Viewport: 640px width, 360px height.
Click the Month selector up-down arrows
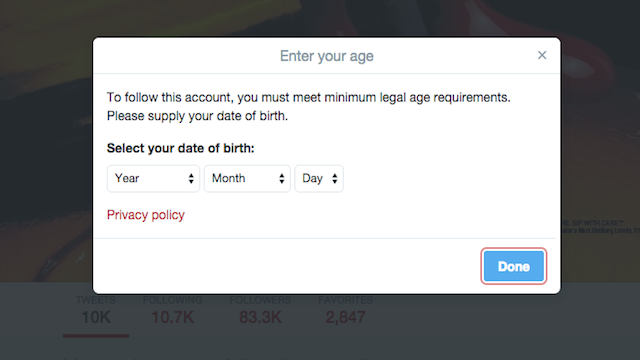(282, 178)
